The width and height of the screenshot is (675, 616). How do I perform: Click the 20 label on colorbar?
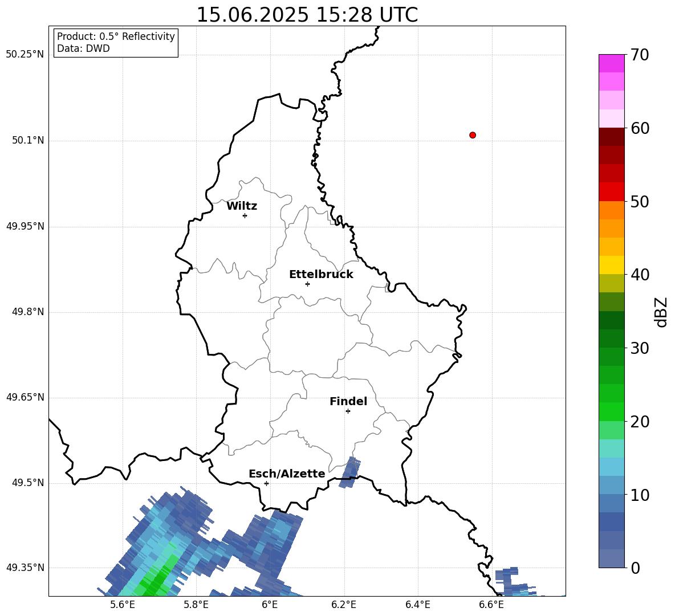click(640, 422)
